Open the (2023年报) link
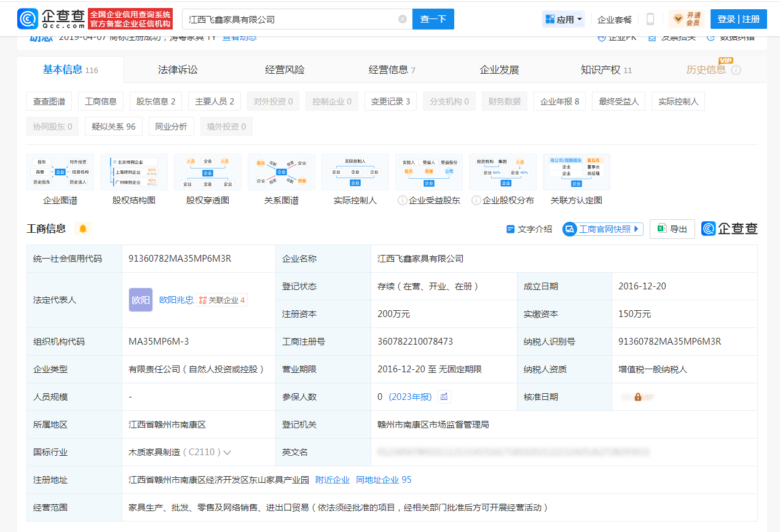 pyautogui.click(x=410, y=397)
